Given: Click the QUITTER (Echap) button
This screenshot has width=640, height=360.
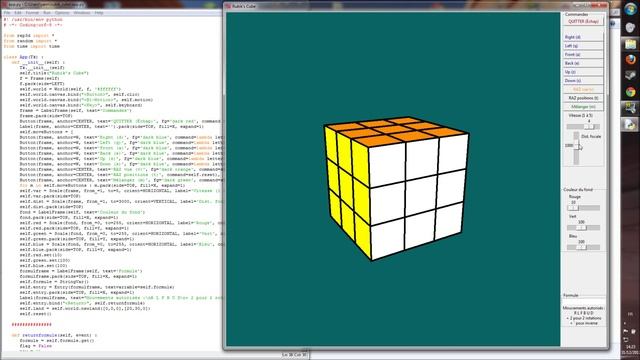Looking at the screenshot, I should tap(583, 21).
